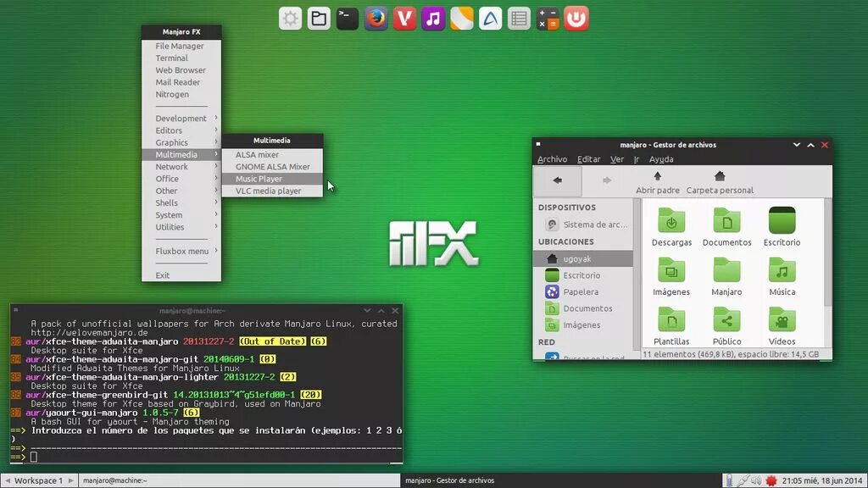868x488 pixels.
Task: Launch VLC media player
Action: click(x=272, y=191)
